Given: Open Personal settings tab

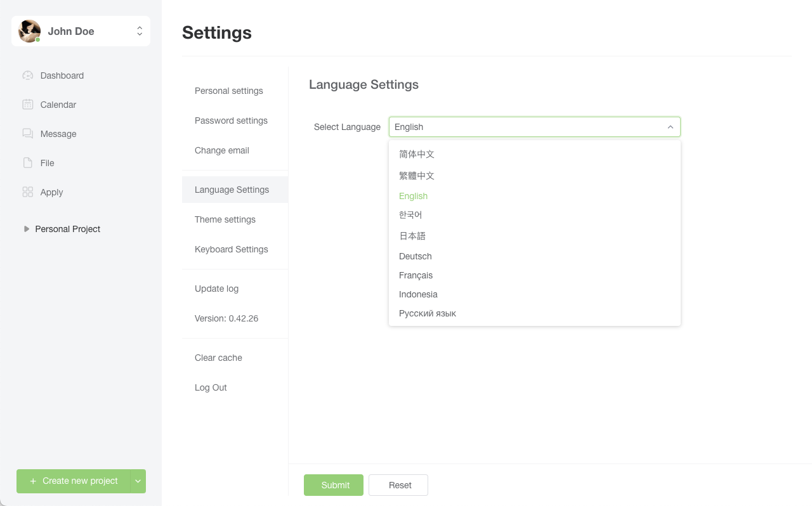Looking at the screenshot, I should pos(235,91).
